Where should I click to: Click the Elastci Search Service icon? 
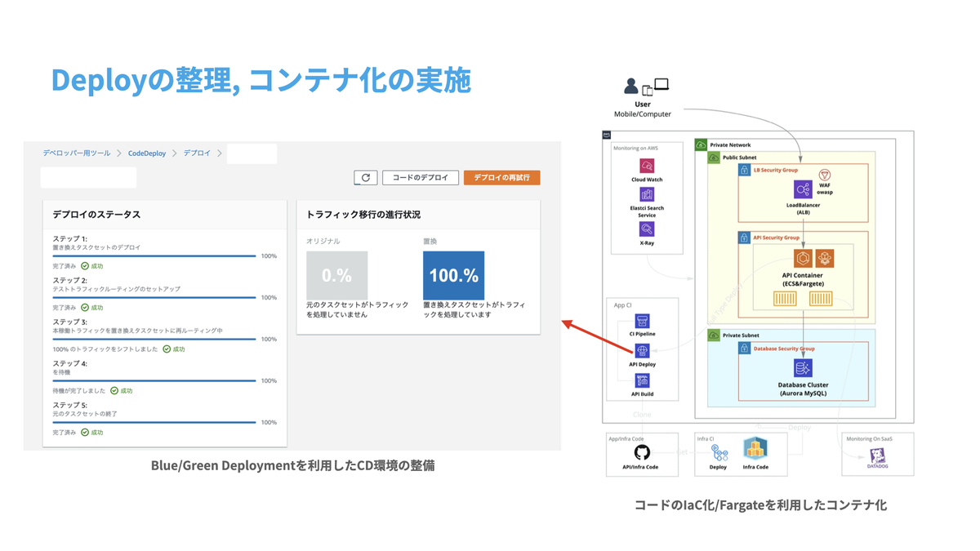pos(647,195)
